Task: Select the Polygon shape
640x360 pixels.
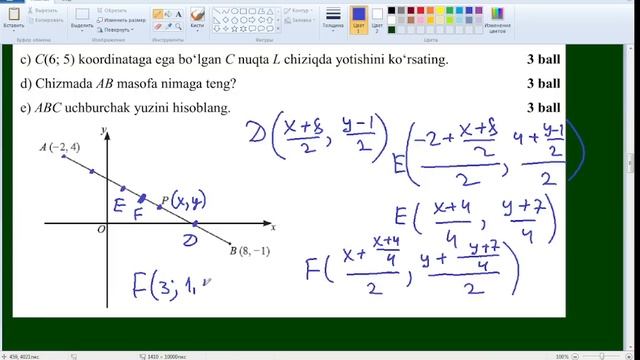Action: click(262, 11)
